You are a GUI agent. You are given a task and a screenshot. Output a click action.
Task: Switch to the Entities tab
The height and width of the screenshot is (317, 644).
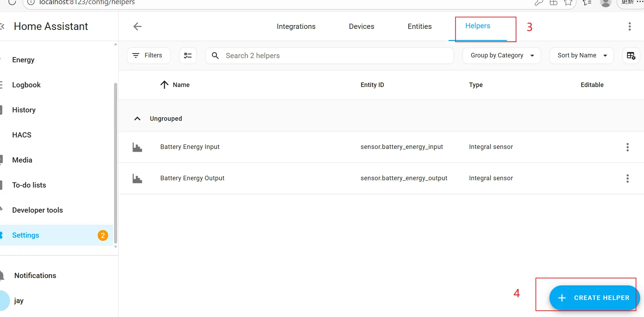(419, 26)
